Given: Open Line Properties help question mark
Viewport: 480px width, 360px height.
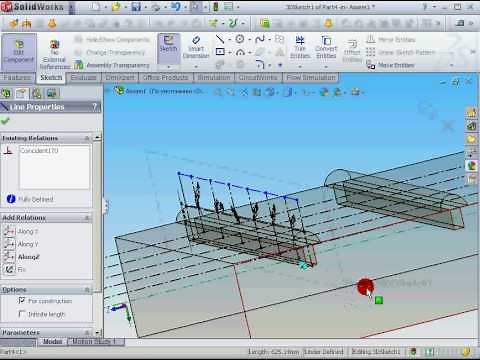Looking at the screenshot, I should (94, 107).
